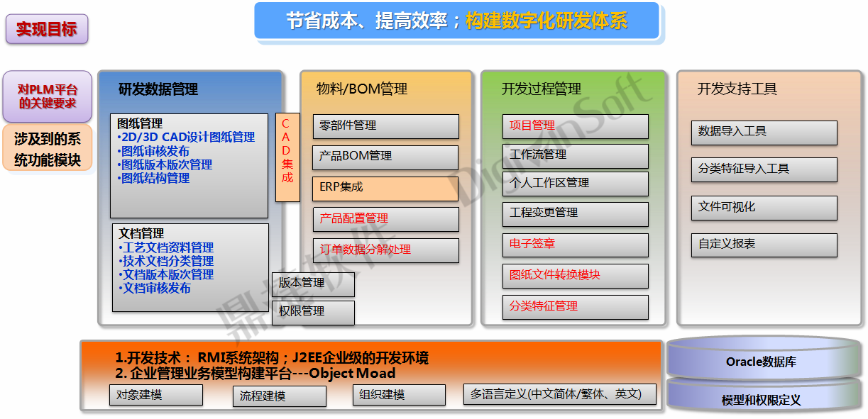868x419 pixels.
Task: Click the 实现目标 label button
Action: click(x=47, y=30)
